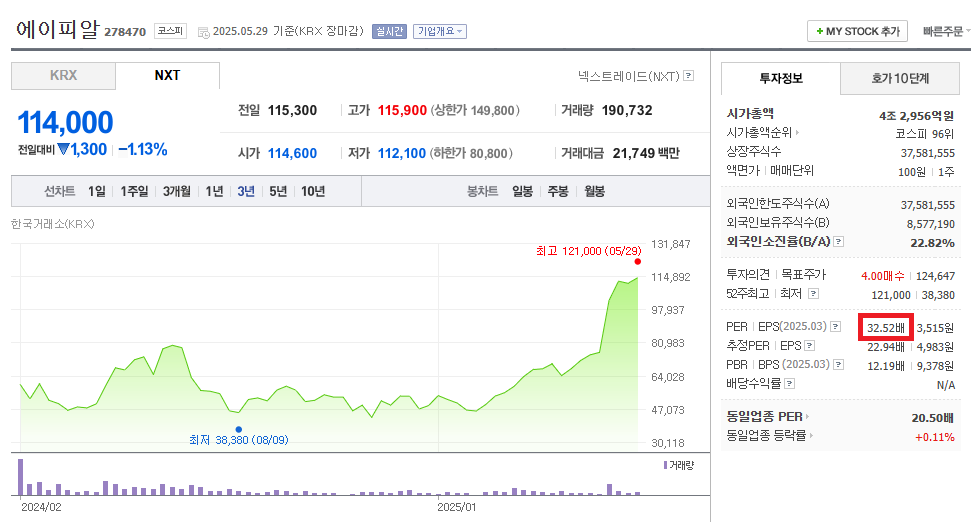The height and width of the screenshot is (522, 976).
Task: Switch chart to 5년 period
Action: (x=278, y=192)
